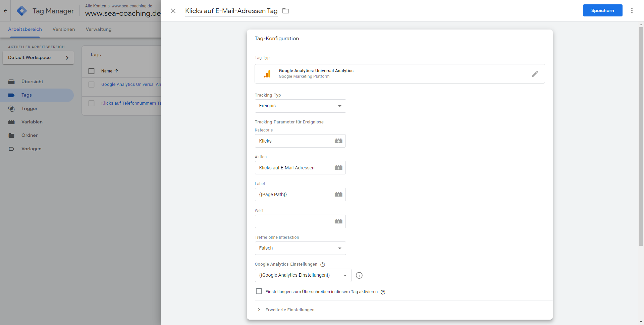This screenshot has width=644, height=325.
Task: Click the vertical scrollbar thumb
Action: [x=641, y=137]
